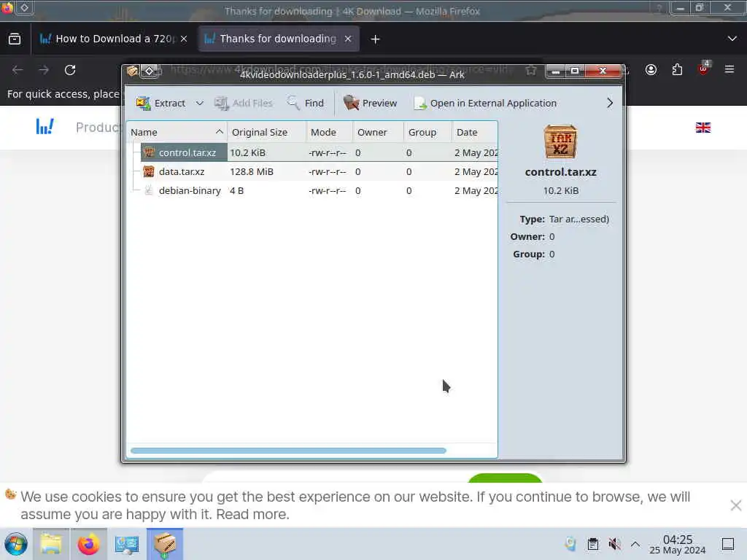747x560 pixels.
Task: Expand the hidden system tray icons arrow
Action: click(x=635, y=544)
